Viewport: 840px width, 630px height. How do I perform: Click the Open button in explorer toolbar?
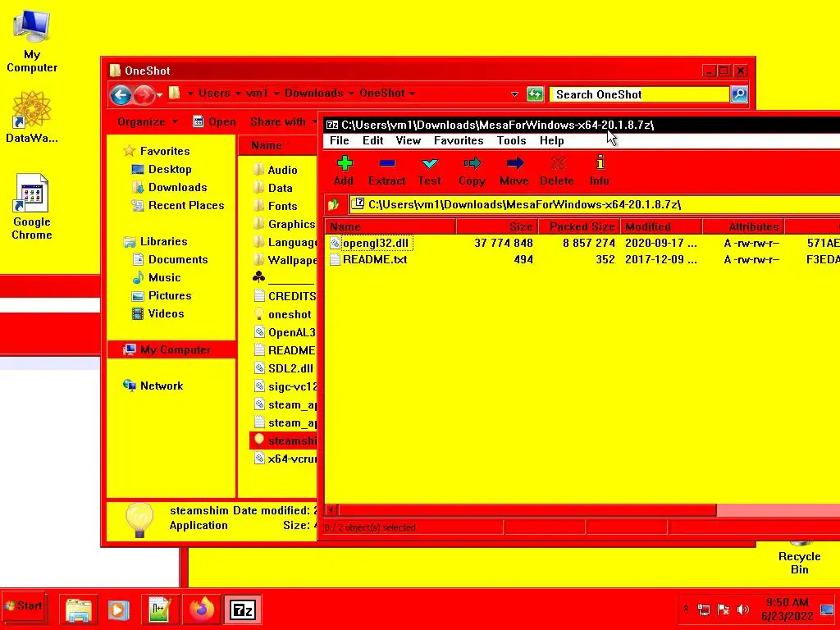(214, 122)
